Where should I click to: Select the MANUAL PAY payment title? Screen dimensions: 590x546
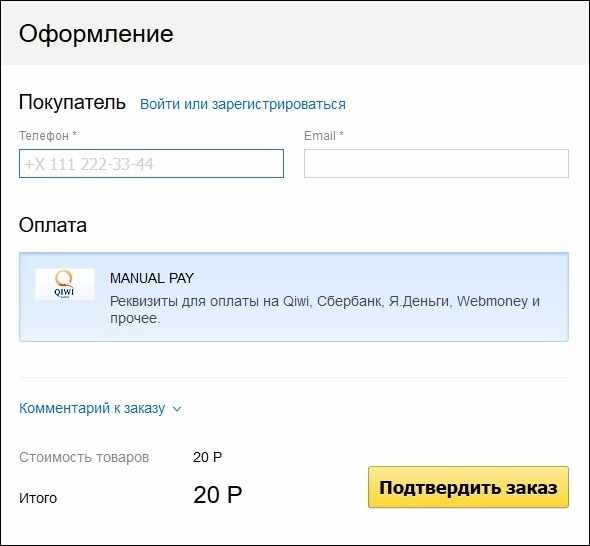tap(152, 278)
